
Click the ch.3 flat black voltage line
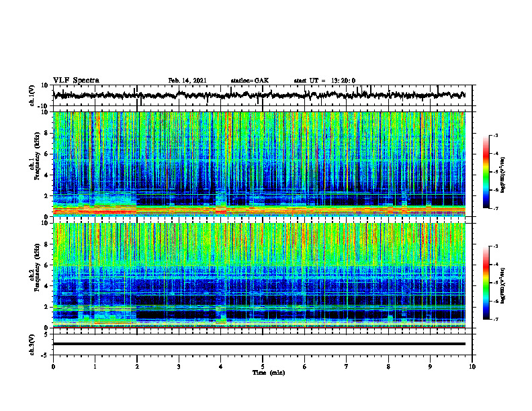tap(259, 344)
